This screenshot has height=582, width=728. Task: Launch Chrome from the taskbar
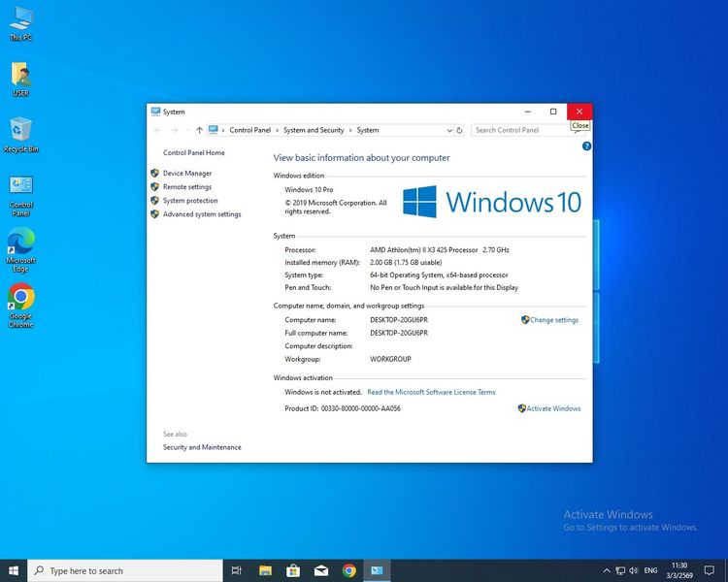348,570
